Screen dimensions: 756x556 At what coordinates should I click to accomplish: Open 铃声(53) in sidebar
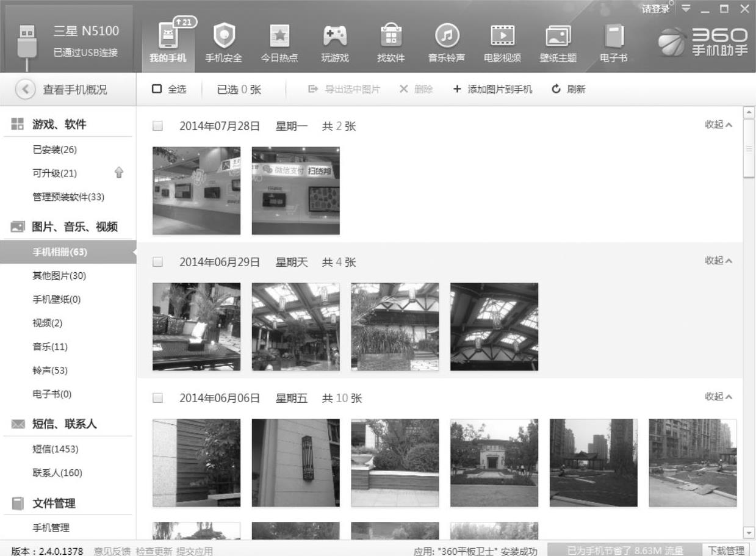pos(49,371)
